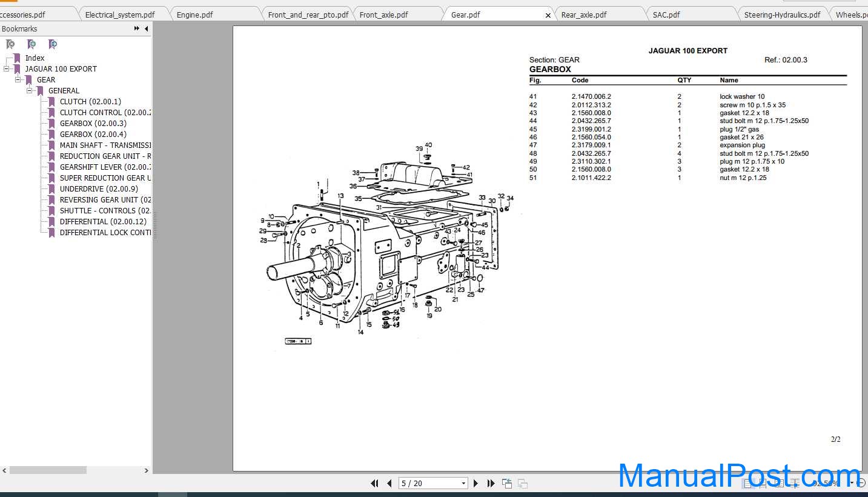868x497 pixels.
Task: Click the delete bookmark icon
Action: click(x=10, y=44)
